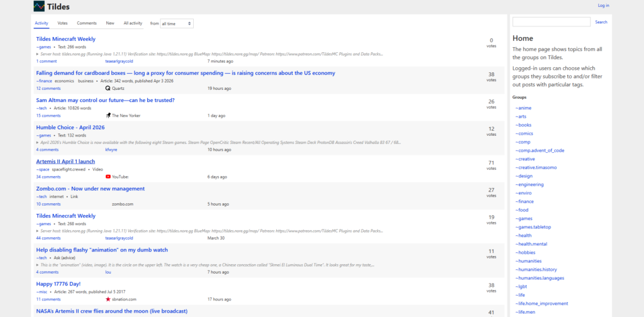Click the sbnation.com star icon

click(108, 299)
